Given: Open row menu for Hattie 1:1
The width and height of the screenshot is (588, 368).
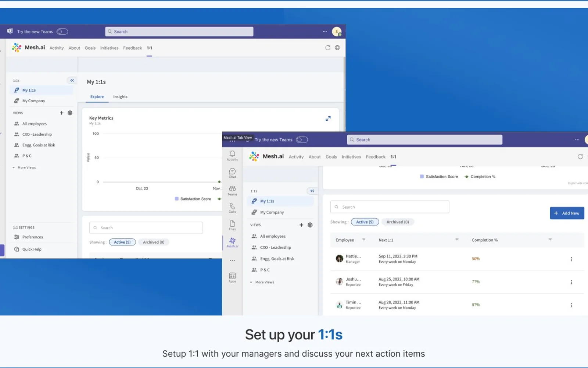Looking at the screenshot, I should (571, 259).
